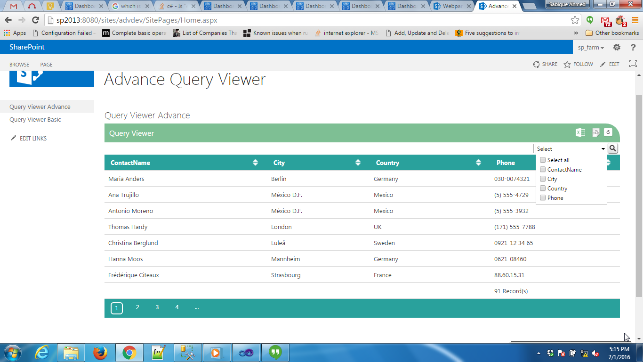Click the EDIT page button
The image size is (643, 362).
click(609, 64)
